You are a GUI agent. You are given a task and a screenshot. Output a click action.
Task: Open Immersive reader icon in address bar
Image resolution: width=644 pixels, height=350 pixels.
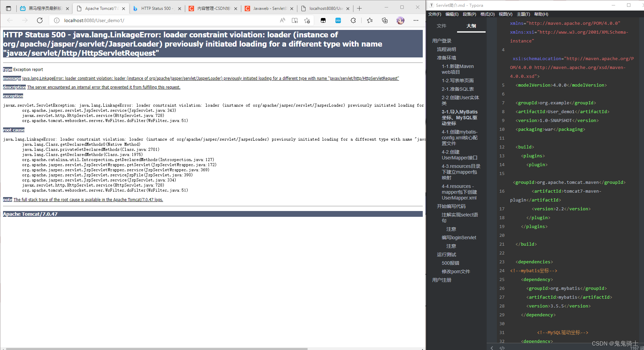[295, 20]
